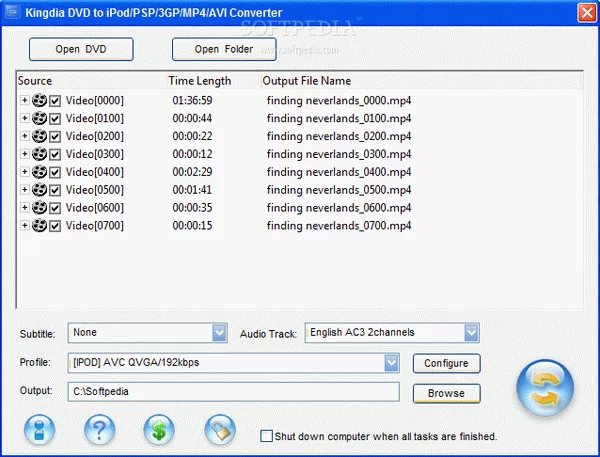Click the Source column header

(x=35, y=81)
